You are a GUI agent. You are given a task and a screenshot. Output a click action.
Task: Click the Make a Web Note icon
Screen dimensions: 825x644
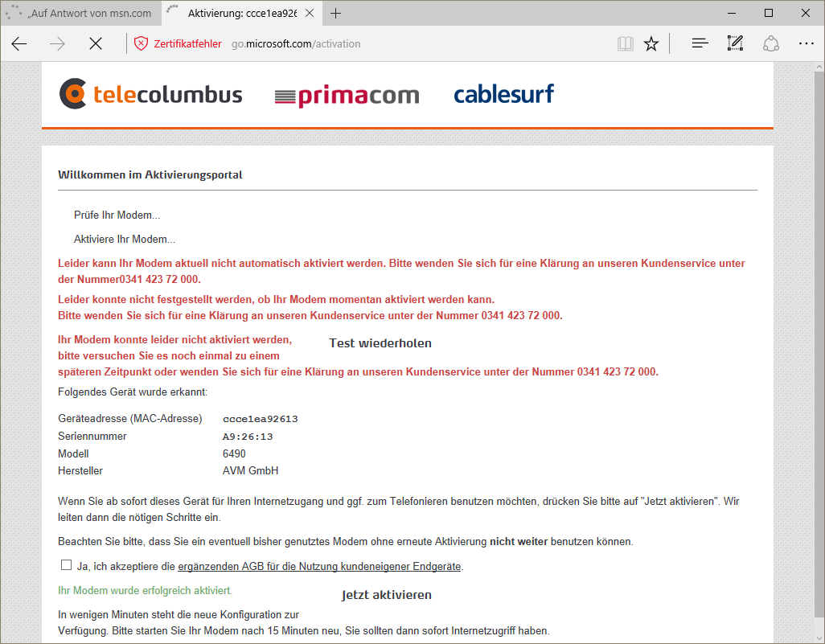click(735, 44)
